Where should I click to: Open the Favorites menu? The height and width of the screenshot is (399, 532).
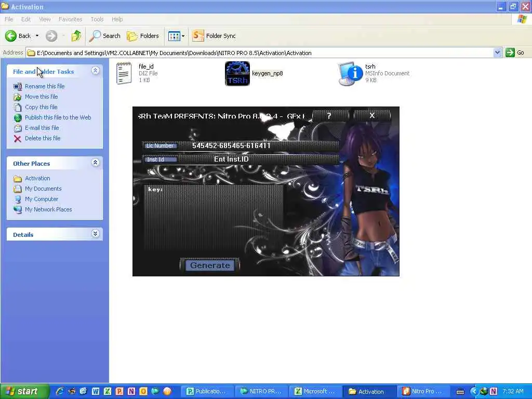tap(70, 19)
